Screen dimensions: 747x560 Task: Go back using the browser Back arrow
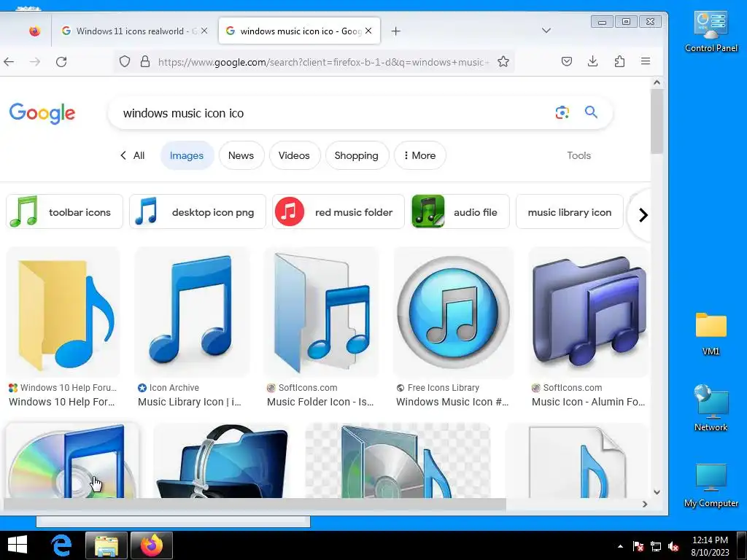point(9,61)
